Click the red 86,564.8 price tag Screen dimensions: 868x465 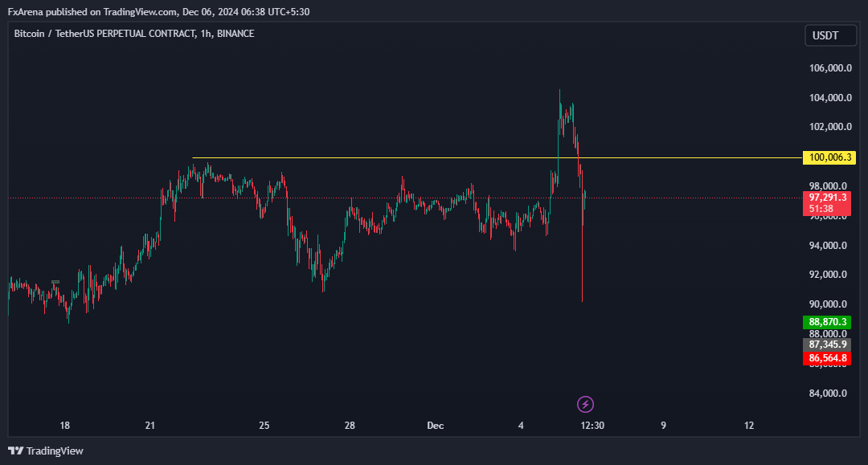click(x=827, y=358)
